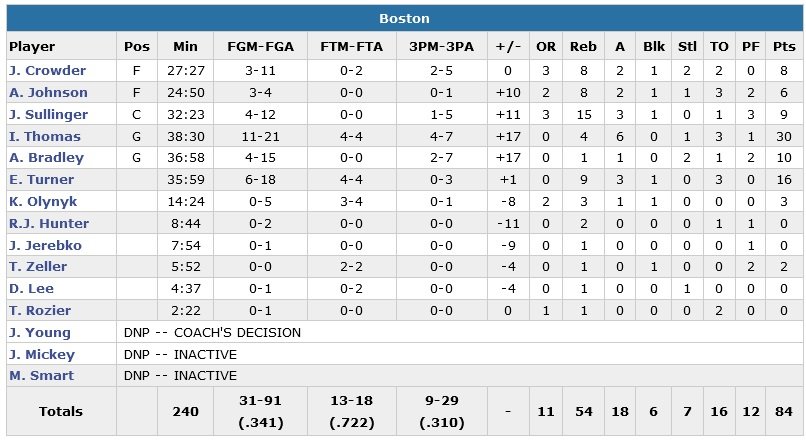Screen dimensions: 806x444
Task: Click on E. Turner's name
Action: tap(41, 180)
